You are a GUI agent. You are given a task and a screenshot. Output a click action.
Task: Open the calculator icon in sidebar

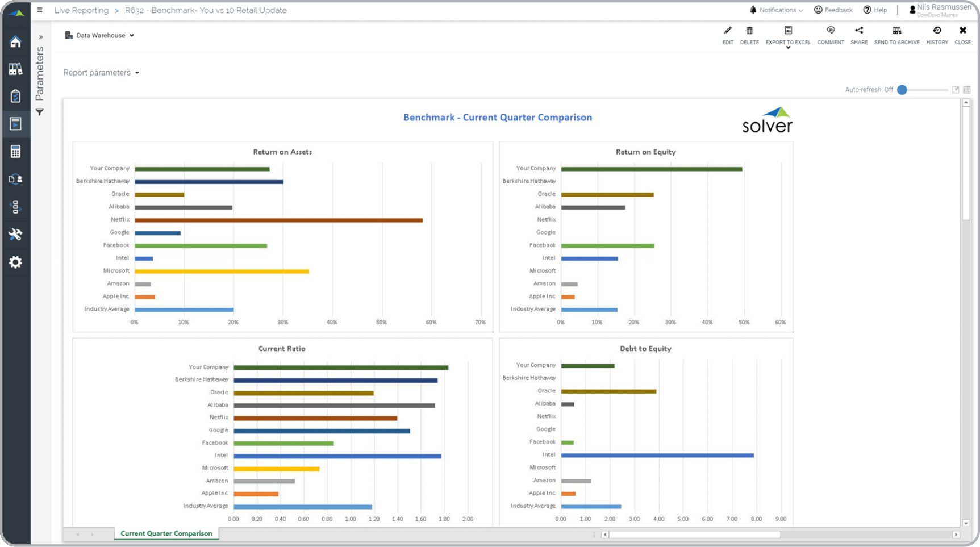(x=15, y=152)
